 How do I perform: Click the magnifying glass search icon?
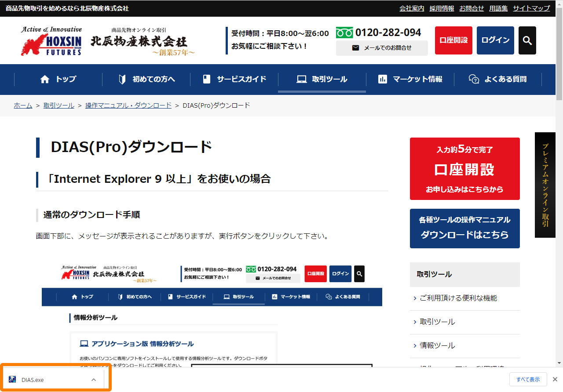click(x=527, y=40)
